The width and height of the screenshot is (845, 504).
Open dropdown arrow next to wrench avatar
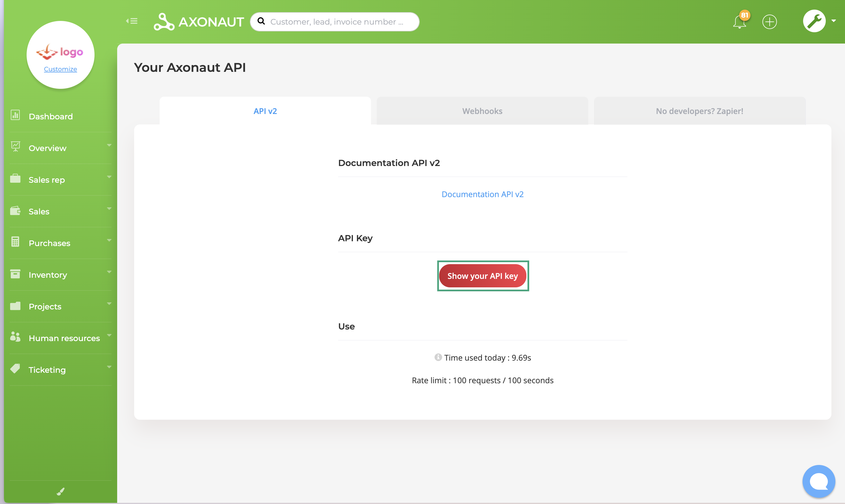click(x=833, y=21)
